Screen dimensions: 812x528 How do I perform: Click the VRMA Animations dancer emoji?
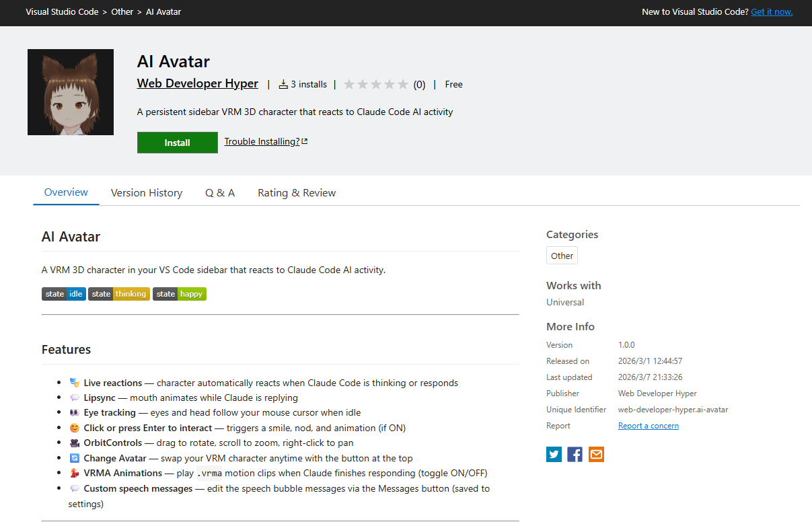tap(75, 473)
